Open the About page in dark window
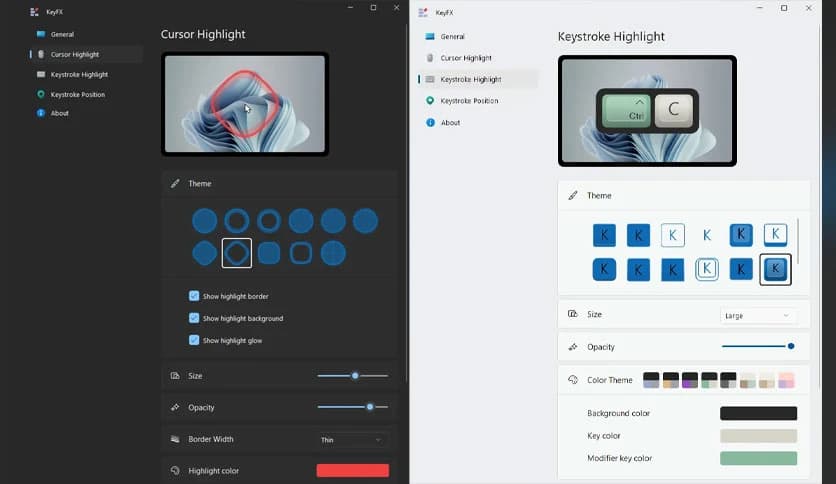This screenshot has width=836, height=484. [60, 113]
